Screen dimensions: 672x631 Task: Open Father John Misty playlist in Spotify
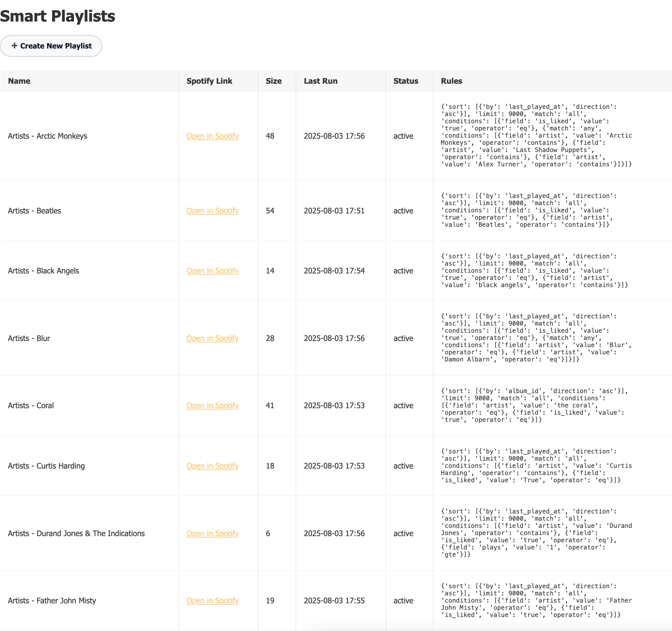(212, 601)
